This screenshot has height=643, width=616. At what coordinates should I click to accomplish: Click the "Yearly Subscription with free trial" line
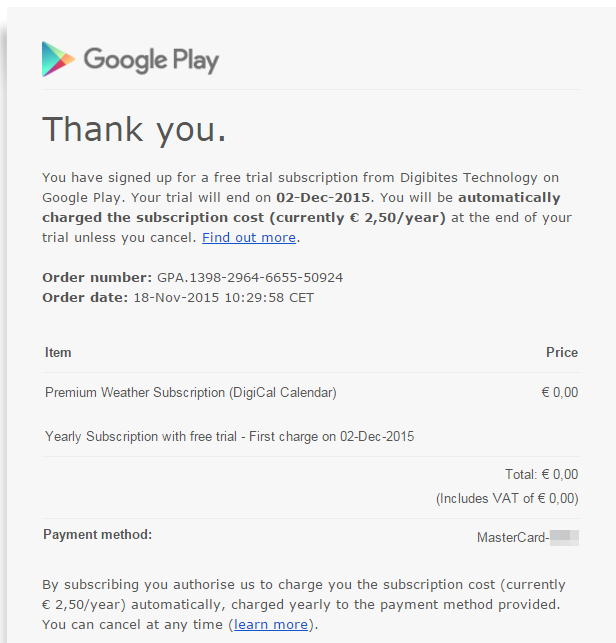tap(229, 436)
